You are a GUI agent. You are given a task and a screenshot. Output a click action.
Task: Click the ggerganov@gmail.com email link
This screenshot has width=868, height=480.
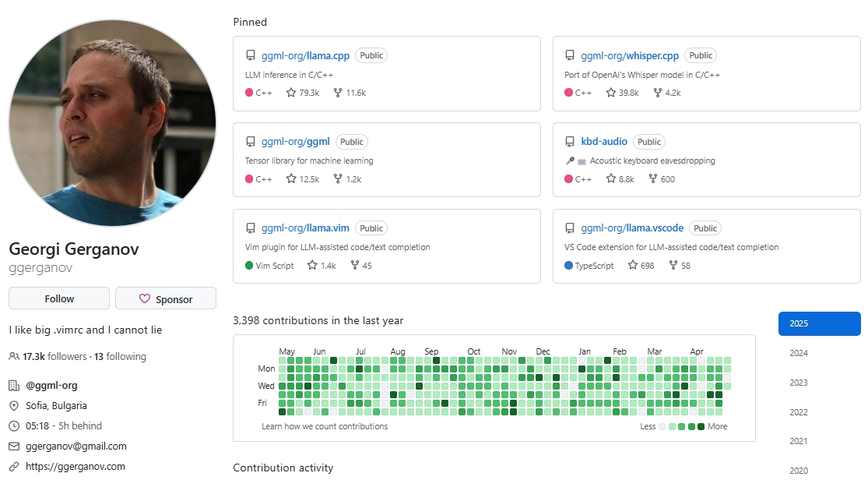76,446
